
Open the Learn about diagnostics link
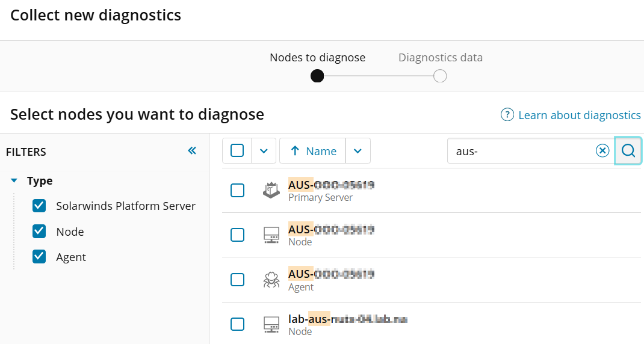point(579,115)
